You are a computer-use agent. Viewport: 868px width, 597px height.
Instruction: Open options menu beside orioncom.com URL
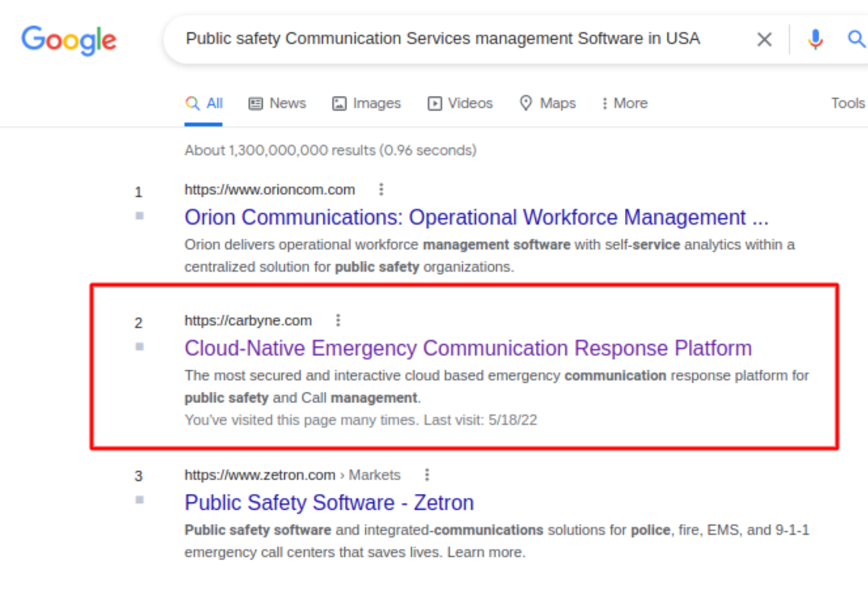tap(381, 189)
